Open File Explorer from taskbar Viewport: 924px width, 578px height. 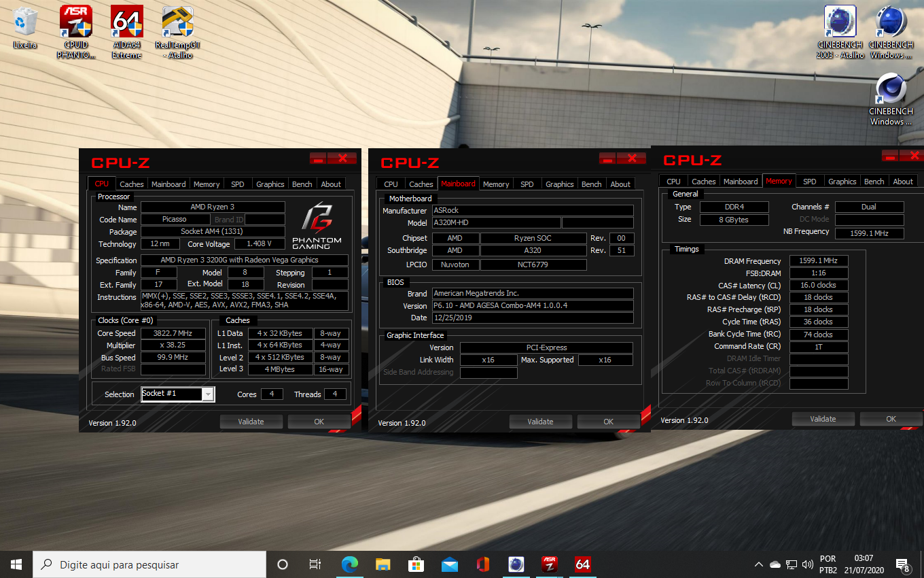click(x=383, y=564)
